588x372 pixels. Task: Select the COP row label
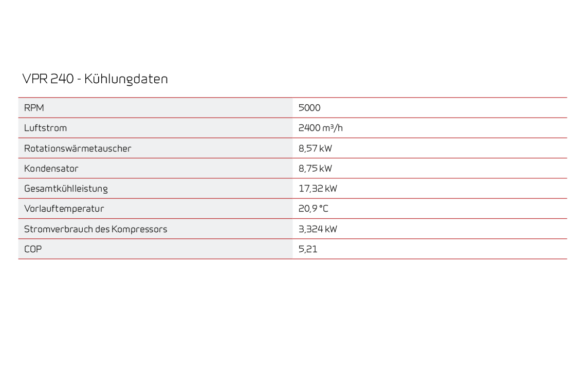(33, 249)
